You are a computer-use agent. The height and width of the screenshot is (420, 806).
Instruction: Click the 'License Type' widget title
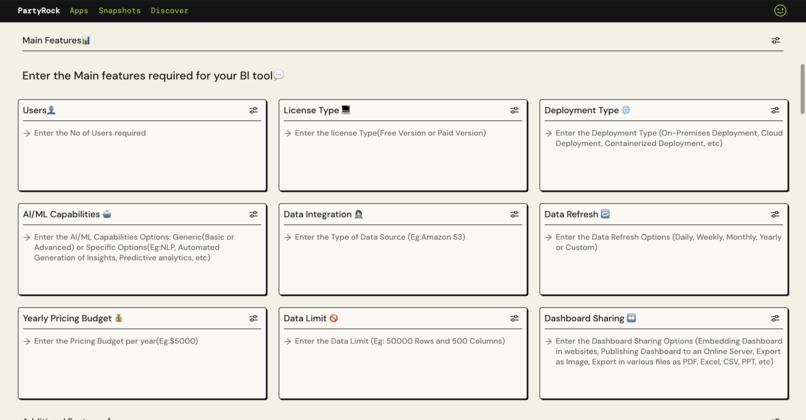click(317, 110)
